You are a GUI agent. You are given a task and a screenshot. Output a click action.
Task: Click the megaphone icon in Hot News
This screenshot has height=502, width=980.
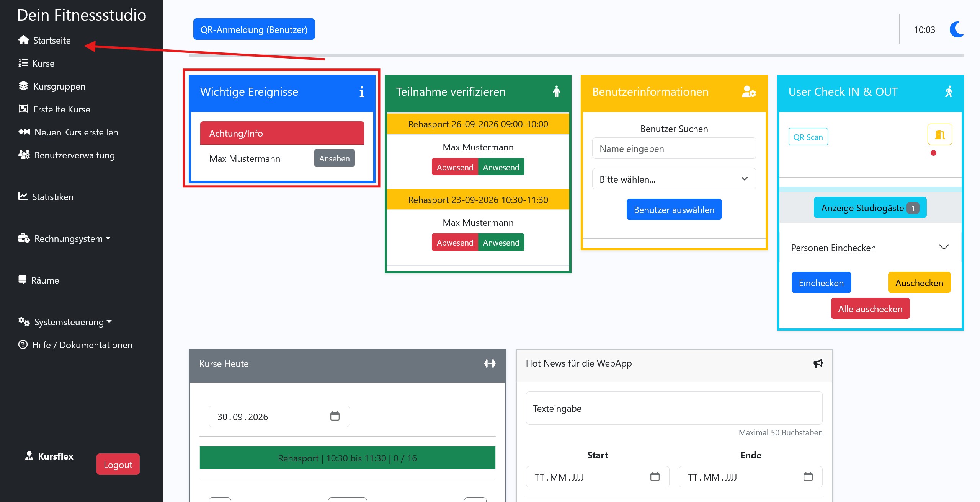click(x=818, y=363)
